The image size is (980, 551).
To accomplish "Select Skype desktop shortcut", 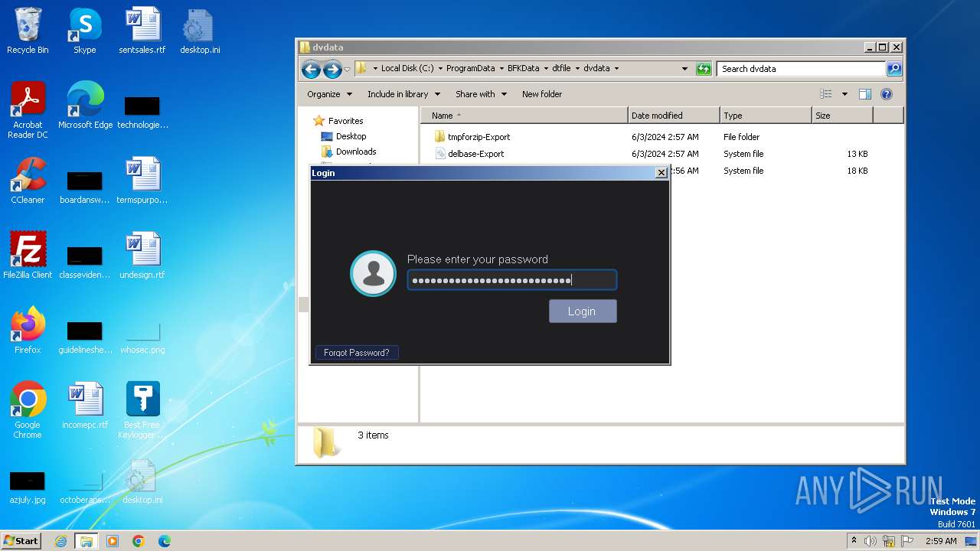I will point(84,31).
